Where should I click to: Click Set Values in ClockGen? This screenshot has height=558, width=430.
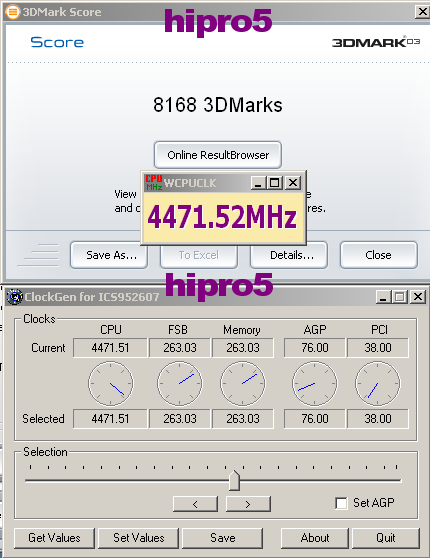point(138,538)
